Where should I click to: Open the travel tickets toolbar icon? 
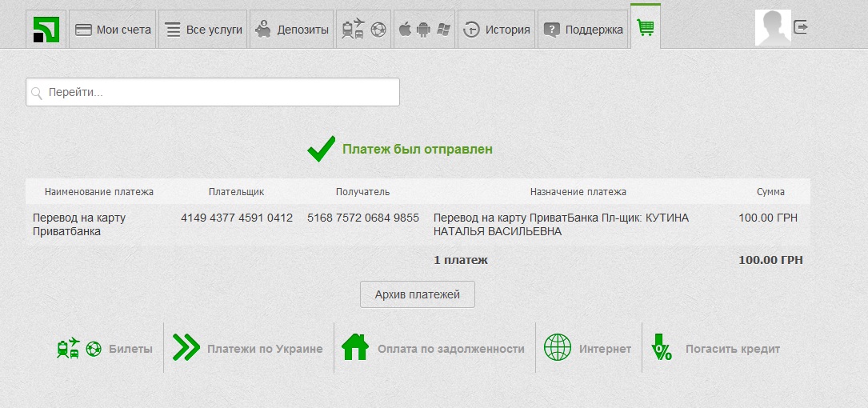pos(363,30)
